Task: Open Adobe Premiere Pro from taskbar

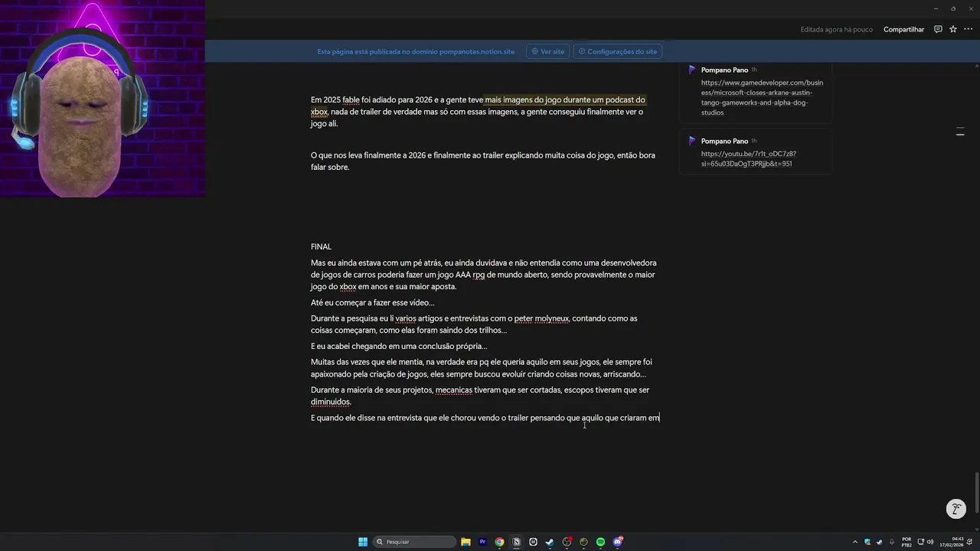Action: click(x=482, y=542)
